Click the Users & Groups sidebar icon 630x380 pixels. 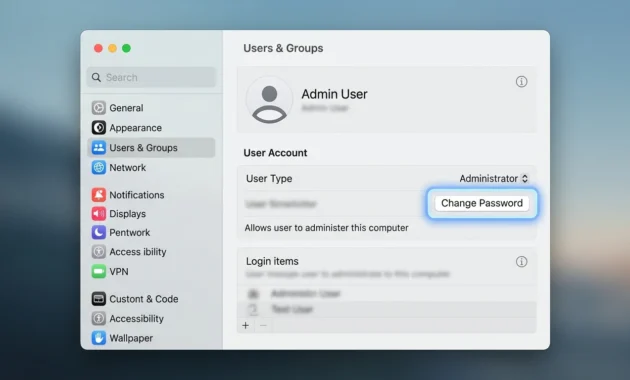(x=98, y=147)
